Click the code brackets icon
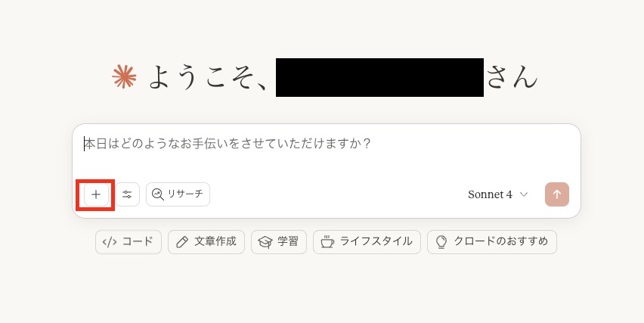This screenshot has height=323, width=644. [x=110, y=242]
